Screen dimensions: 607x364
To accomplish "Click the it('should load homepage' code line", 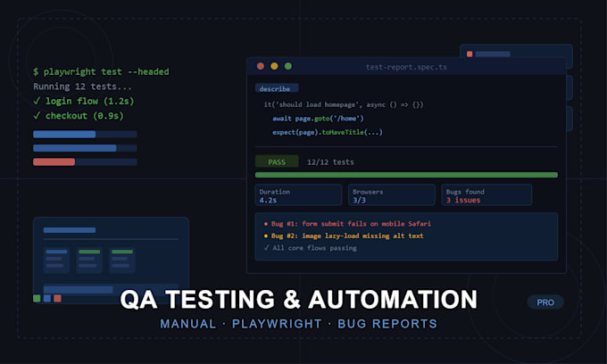I will tap(344, 104).
